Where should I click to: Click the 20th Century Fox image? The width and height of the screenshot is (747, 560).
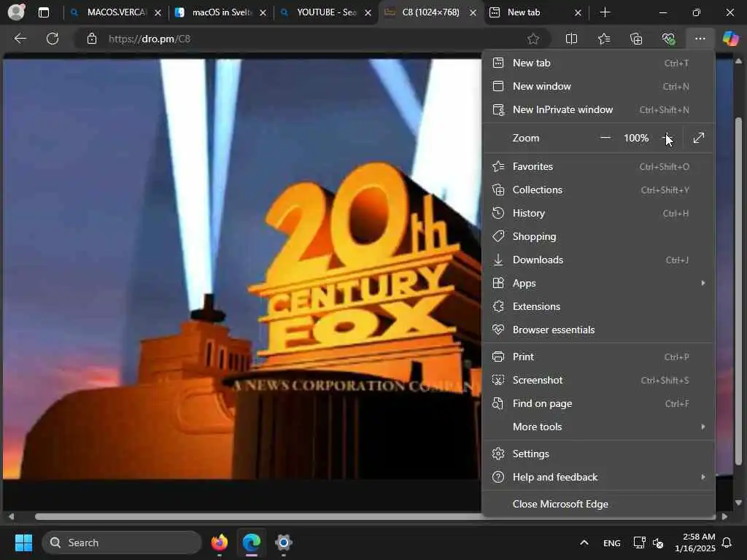coord(242,269)
